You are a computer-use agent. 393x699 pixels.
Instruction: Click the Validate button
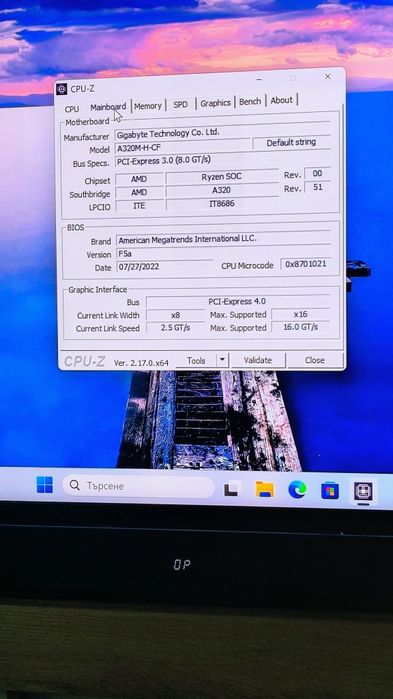pos(258,360)
